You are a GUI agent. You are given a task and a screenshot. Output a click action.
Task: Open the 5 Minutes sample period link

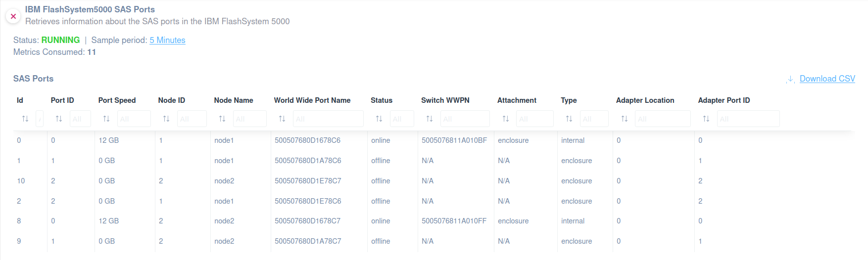pos(167,40)
